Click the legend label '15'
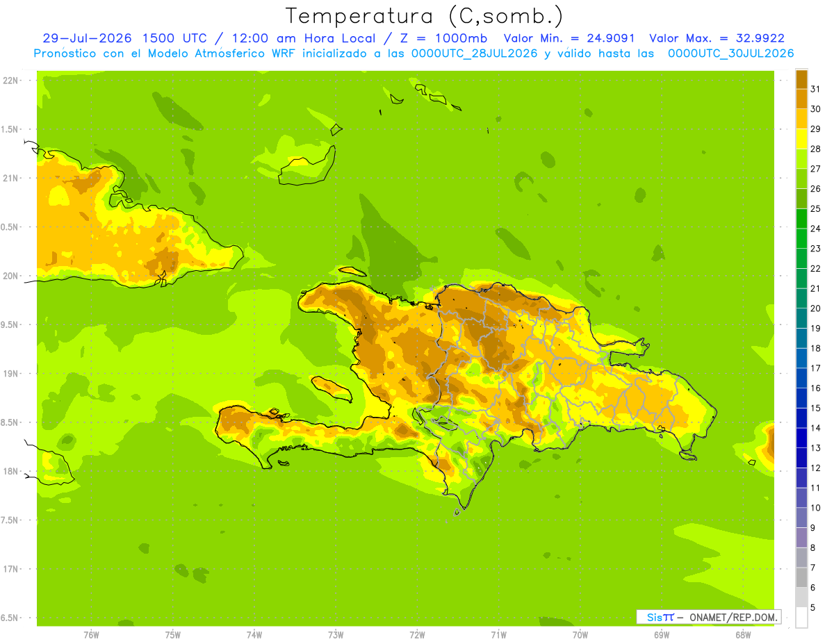 click(x=815, y=408)
